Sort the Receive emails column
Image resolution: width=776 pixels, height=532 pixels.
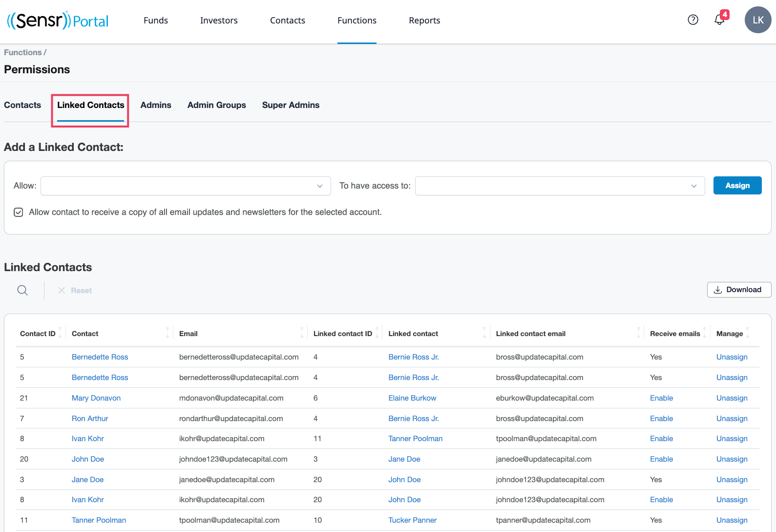(x=704, y=333)
